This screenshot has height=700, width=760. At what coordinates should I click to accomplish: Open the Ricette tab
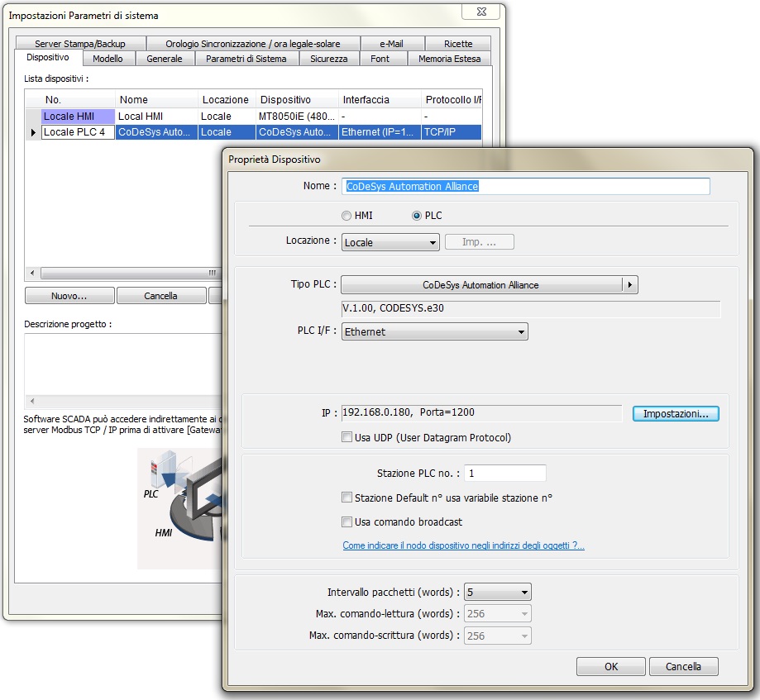458,44
